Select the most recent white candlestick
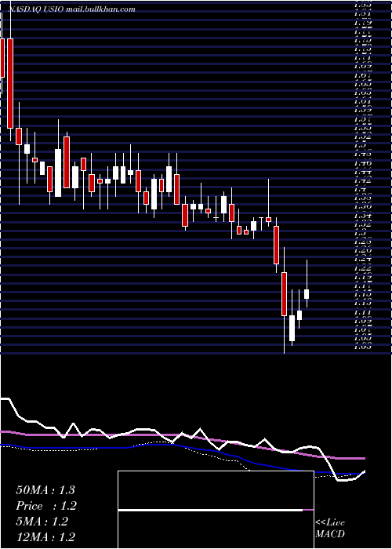392x549 pixels. (x=307, y=294)
